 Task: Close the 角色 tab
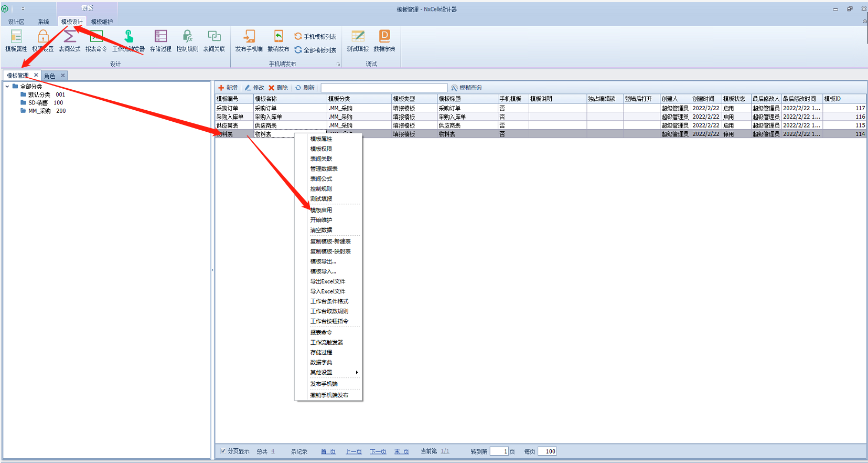pyautogui.click(x=62, y=76)
